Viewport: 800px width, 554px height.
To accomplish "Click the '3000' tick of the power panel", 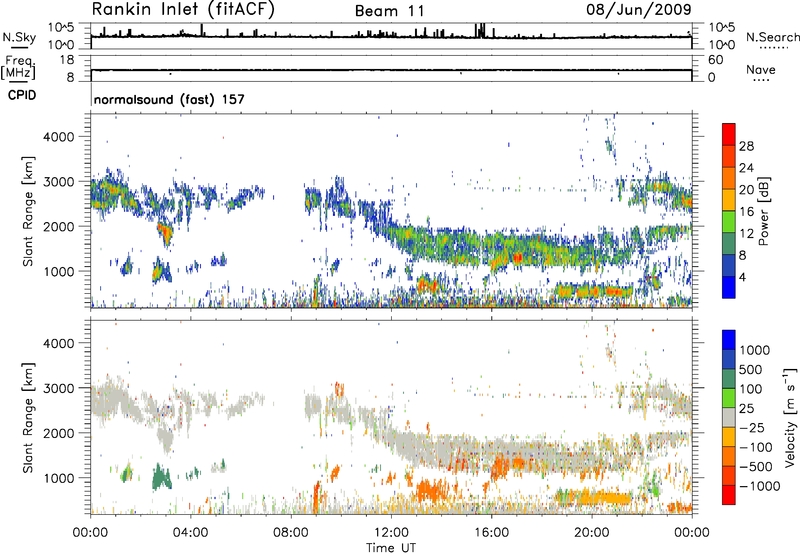I will coord(58,182).
